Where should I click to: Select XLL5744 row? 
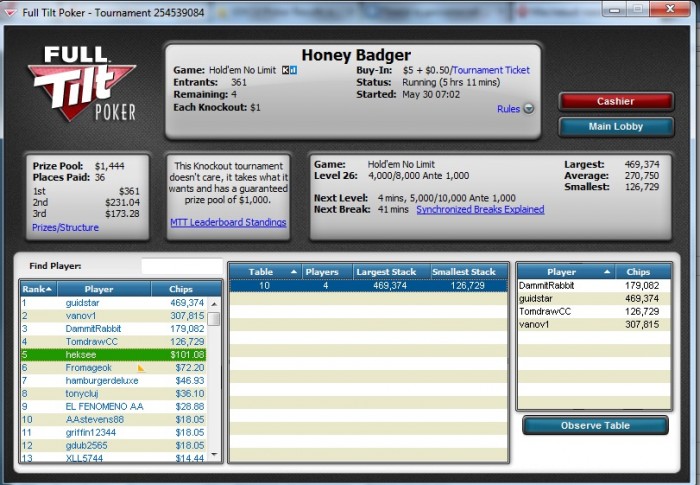point(114,458)
